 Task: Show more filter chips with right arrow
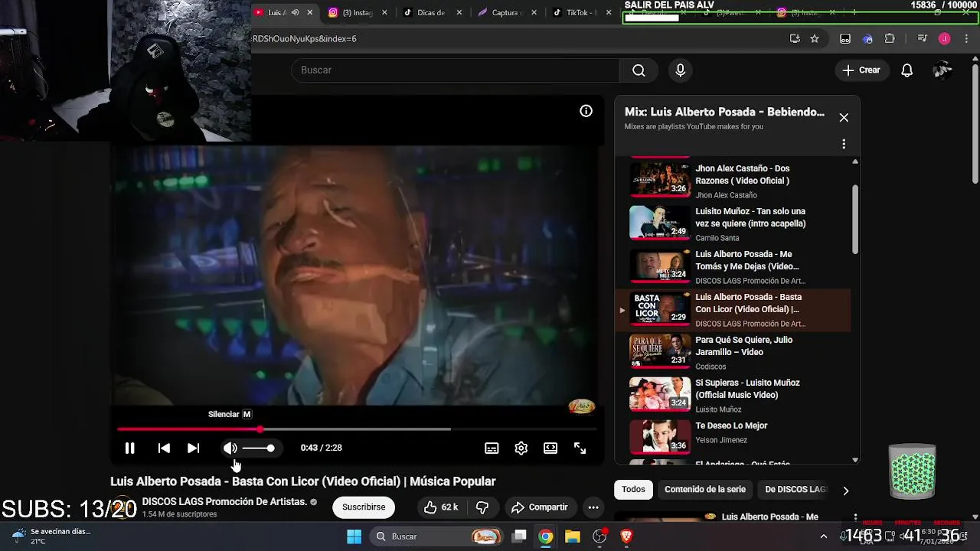point(845,491)
